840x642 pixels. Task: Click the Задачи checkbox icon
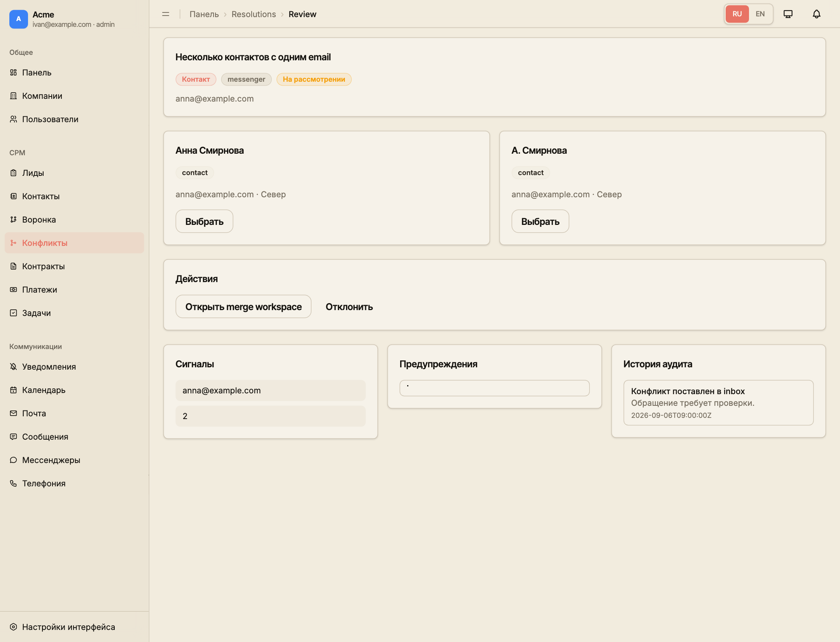click(x=14, y=313)
